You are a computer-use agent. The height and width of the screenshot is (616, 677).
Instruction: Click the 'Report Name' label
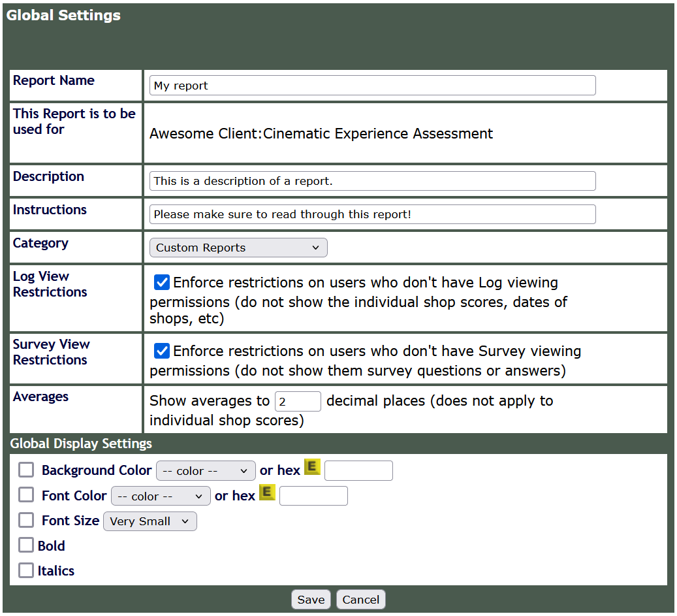pos(54,80)
